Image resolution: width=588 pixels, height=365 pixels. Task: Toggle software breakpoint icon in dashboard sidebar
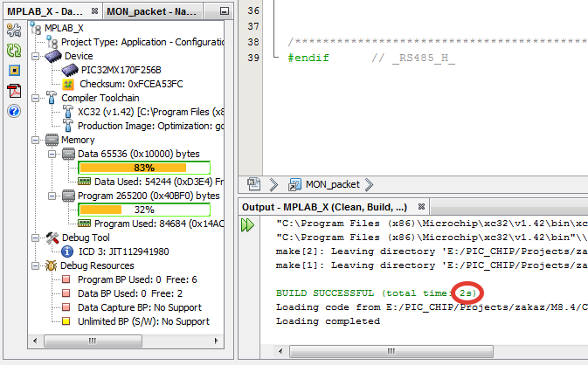[x=14, y=71]
